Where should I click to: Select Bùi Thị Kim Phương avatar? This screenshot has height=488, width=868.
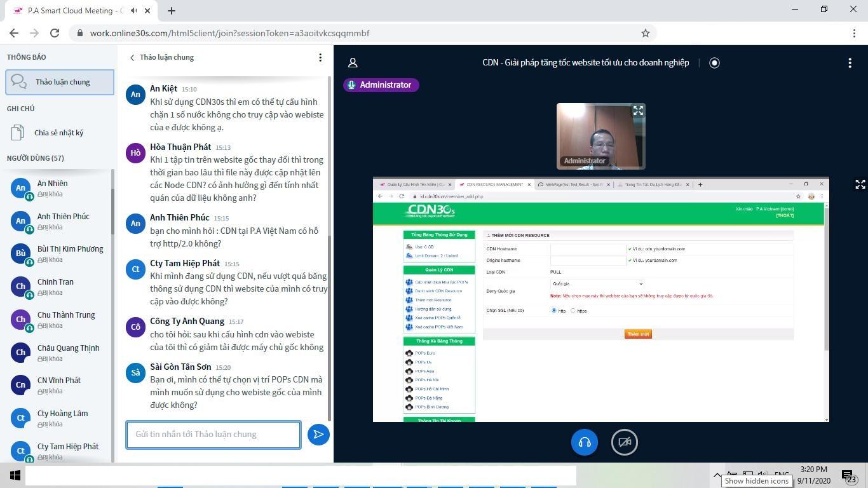(x=20, y=254)
